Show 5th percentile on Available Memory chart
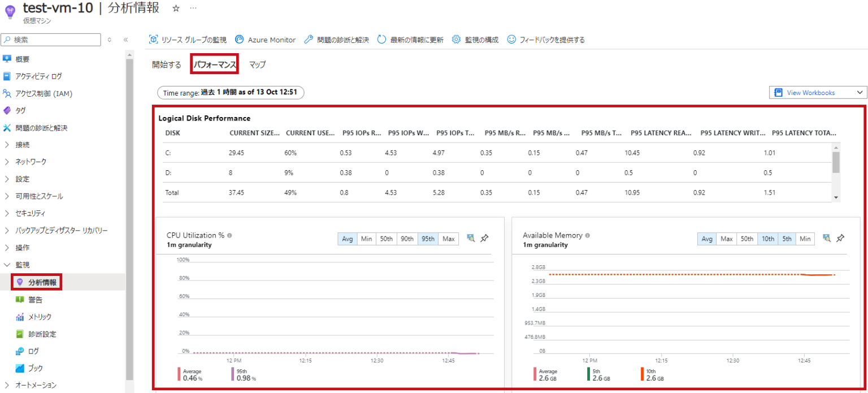The height and width of the screenshot is (393, 868). (x=787, y=238)
